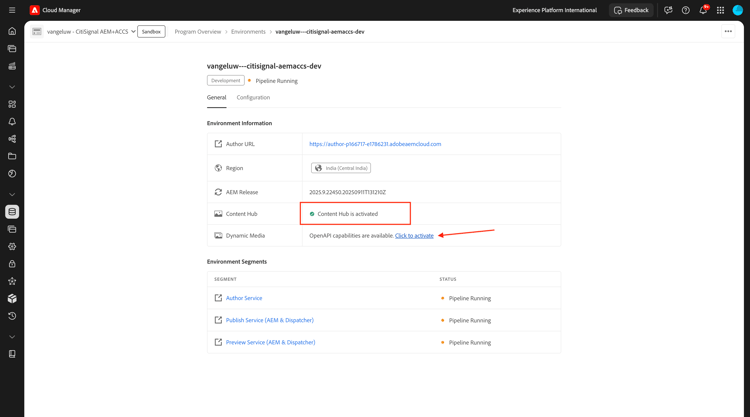Click Pipeline Running status in Publish Service row
This screenshot has width=750, height=417.
coord(470,320)
